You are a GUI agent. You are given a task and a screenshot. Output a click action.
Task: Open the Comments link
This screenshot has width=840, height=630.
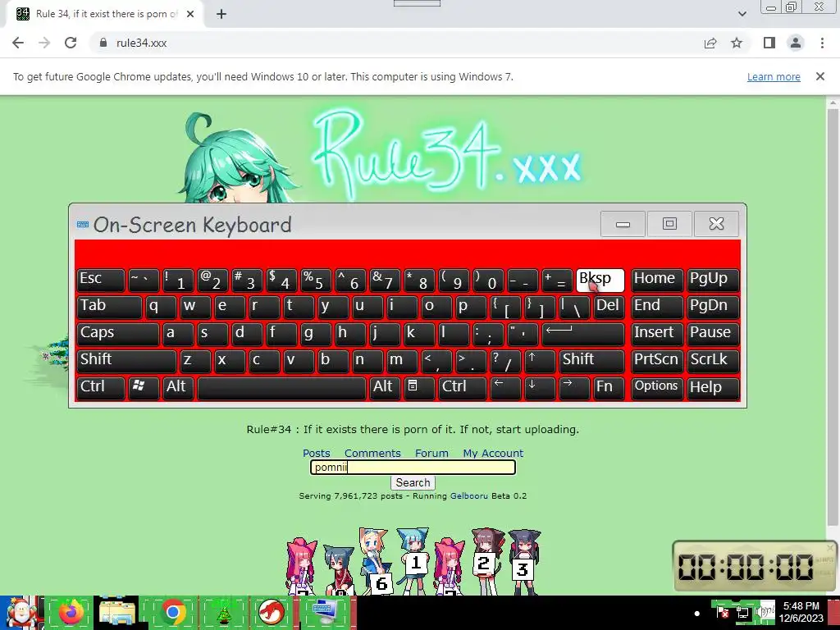click(372, 453)
